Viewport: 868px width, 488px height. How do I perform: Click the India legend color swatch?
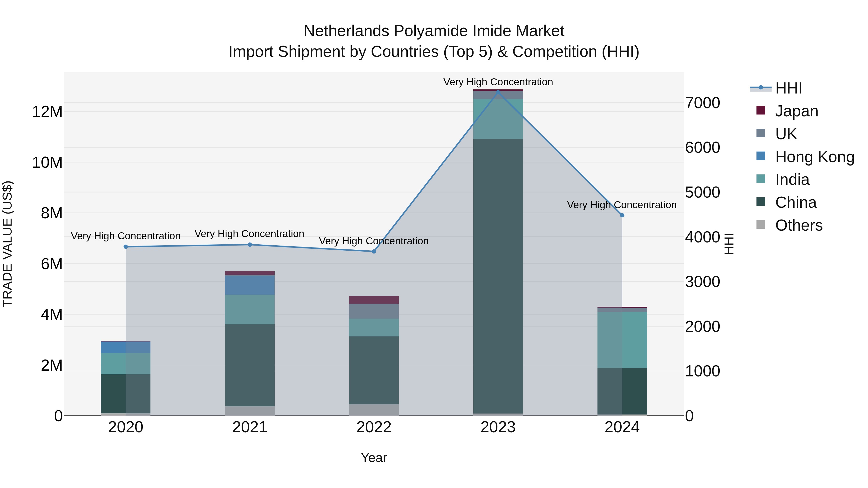tap(760, 179)
